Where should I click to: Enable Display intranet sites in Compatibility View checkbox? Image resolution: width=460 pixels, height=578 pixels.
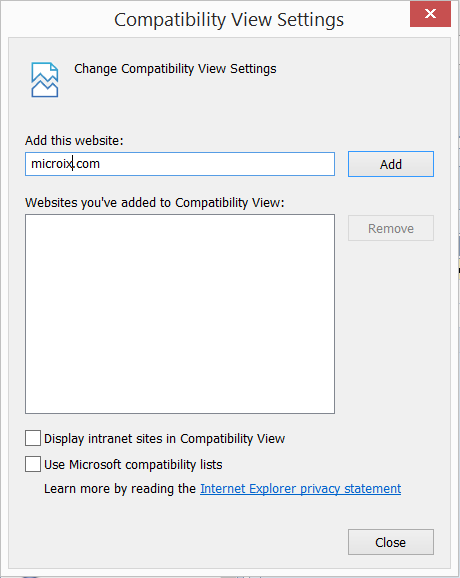click(33, 438)
